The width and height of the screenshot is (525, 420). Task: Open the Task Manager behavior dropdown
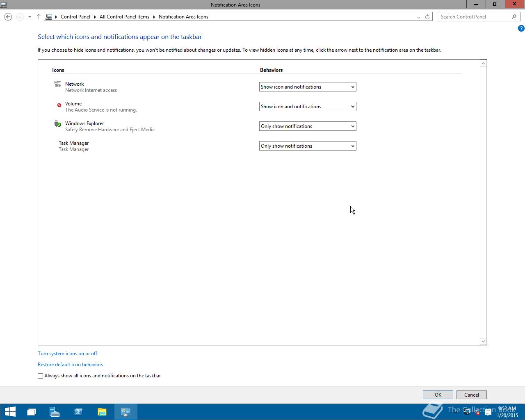(x=308, y=146)
